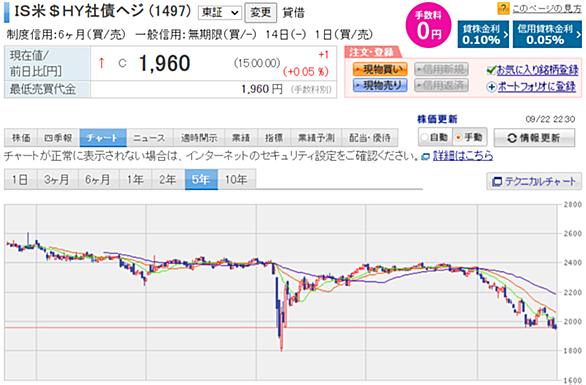Click the お気に入り銘柄登録 link
The width and height of the screenshot is (586, 385).
(537, 70)
